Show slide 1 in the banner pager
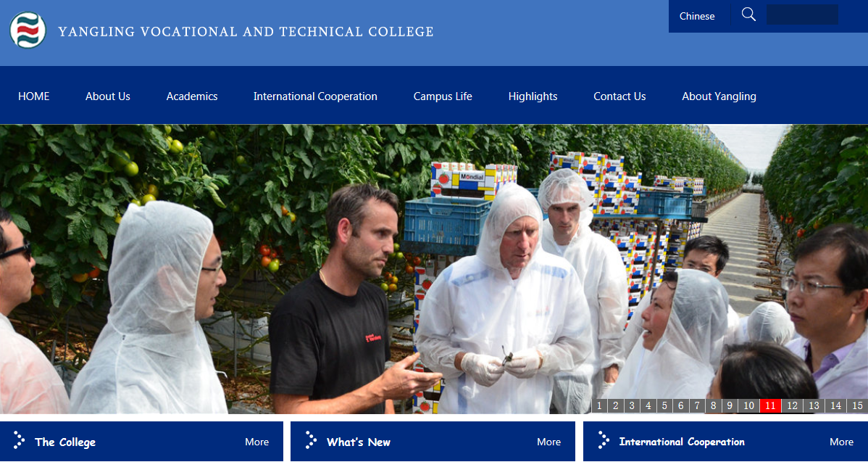868x462 pixels. (x=599, y=406)
